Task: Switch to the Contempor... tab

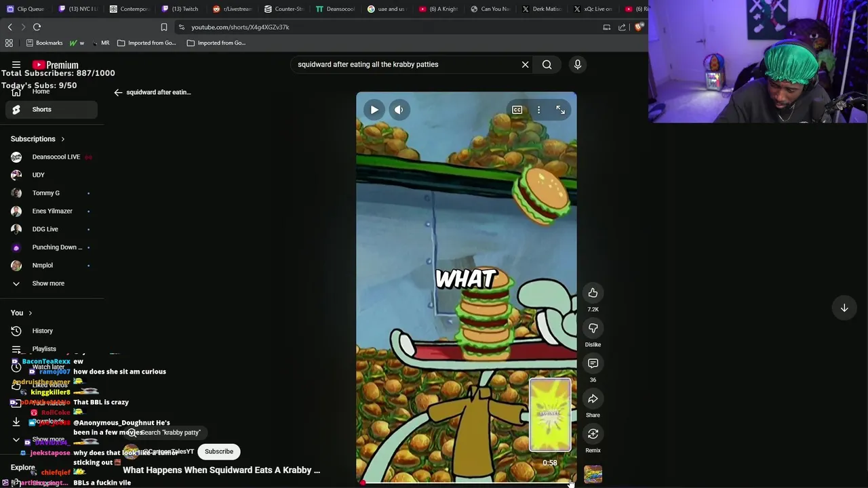Action: click(129, 9)
